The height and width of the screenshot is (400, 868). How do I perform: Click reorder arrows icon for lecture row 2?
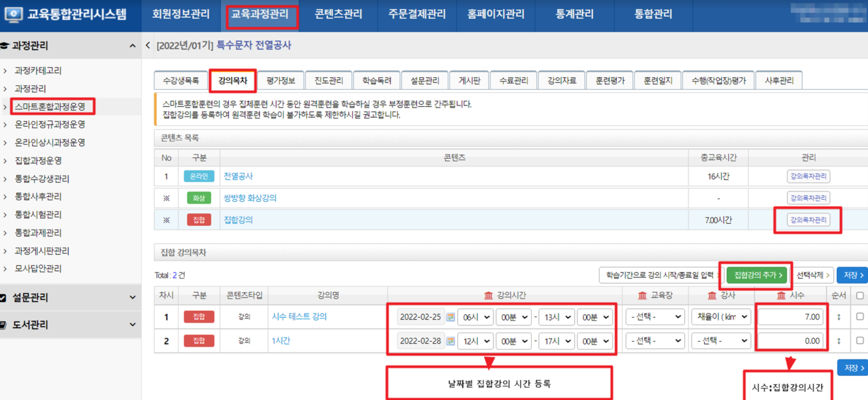coord(839,341)
